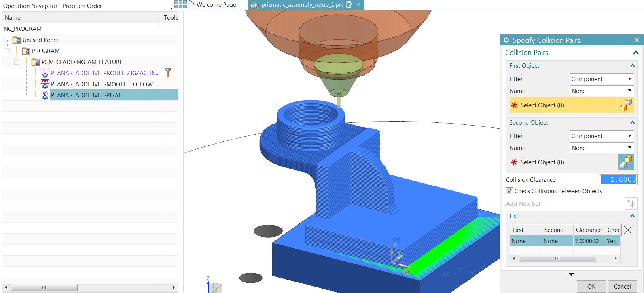
Task: Click the Cancel button
Action: click(622, 286)
